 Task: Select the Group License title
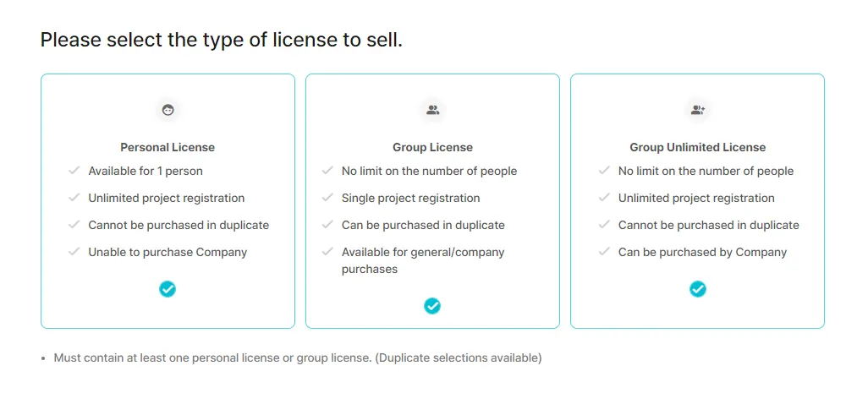(432, 148)
